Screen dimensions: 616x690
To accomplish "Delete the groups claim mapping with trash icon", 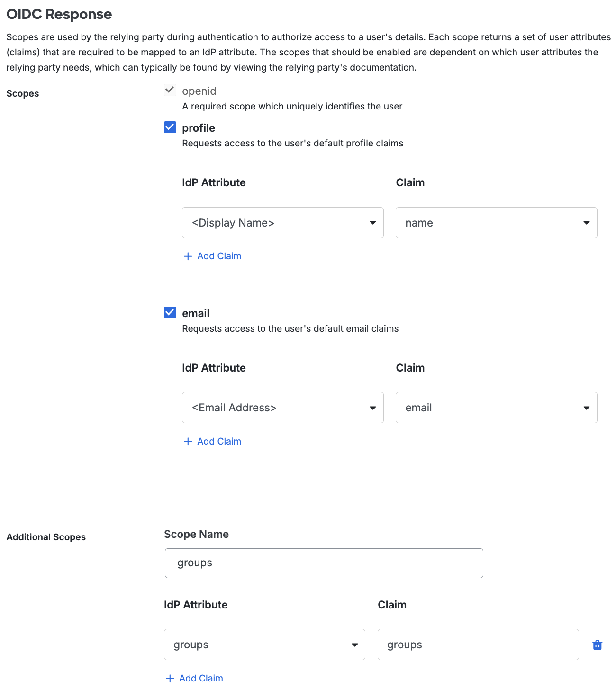I will pos(597,645).
